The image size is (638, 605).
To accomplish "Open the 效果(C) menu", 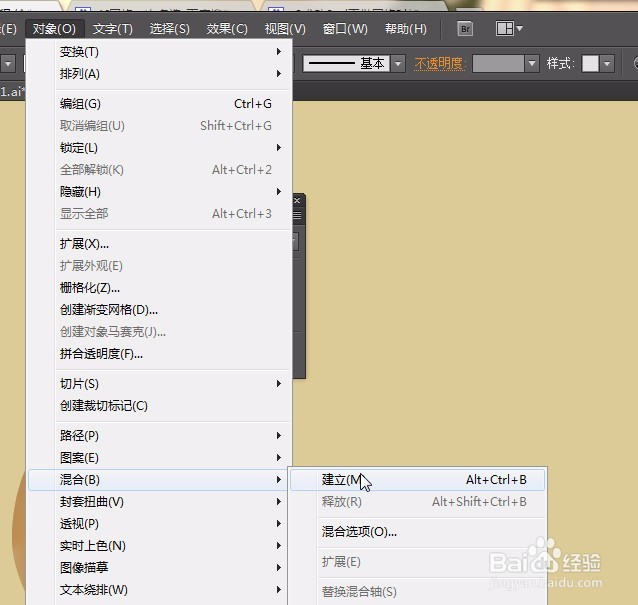I will tap(227, 29).
